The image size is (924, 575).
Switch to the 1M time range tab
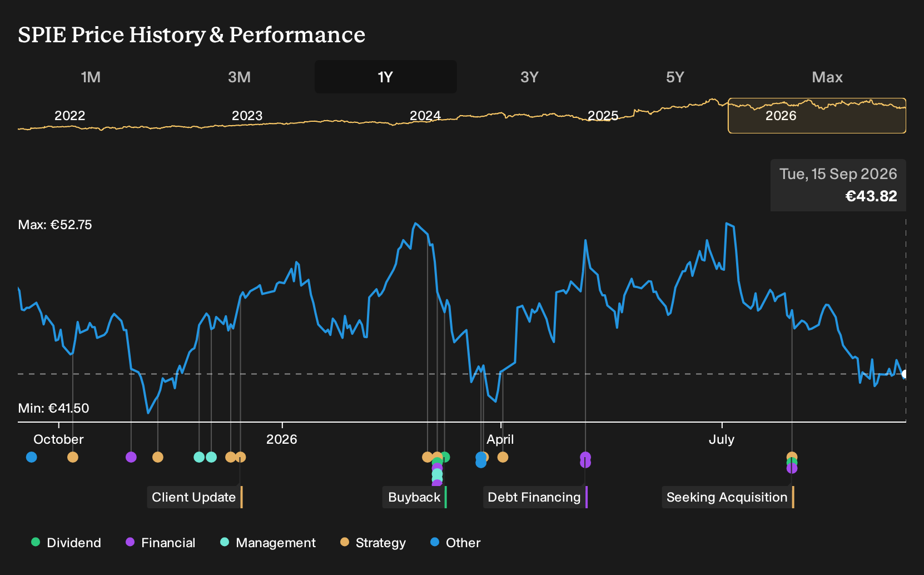click(x=91, y=77)
